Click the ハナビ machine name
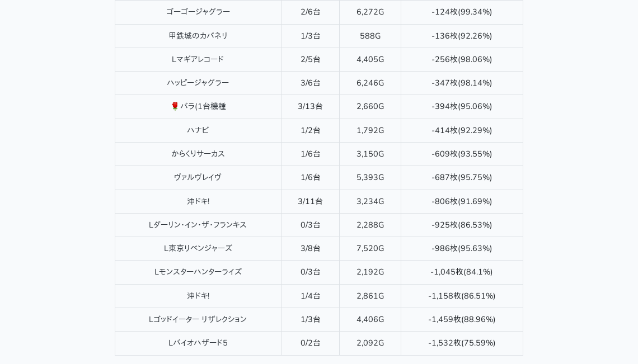Screen dimensions: 638x364 click(x=198, y=130)
